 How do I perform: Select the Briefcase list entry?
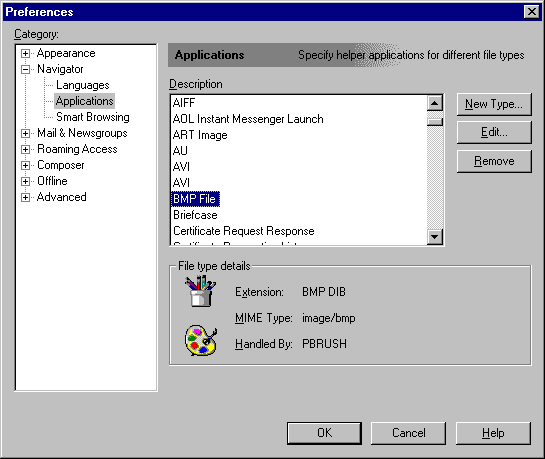[195, 215]
